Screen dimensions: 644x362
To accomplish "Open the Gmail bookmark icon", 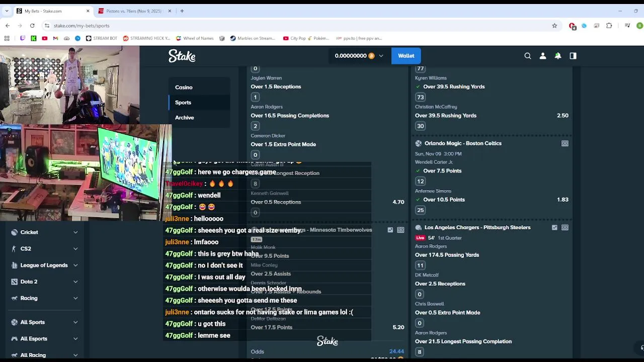I will [x=55, y=38].
